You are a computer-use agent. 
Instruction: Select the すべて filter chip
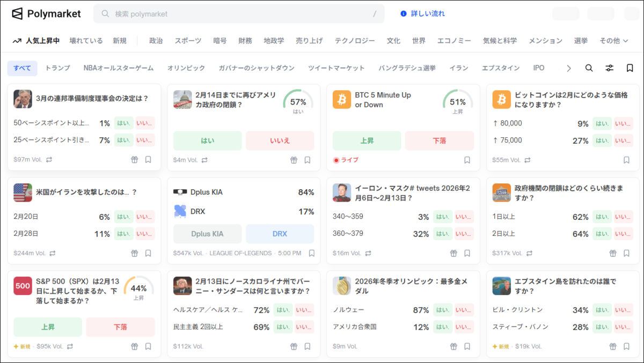[x=23, y=68]
